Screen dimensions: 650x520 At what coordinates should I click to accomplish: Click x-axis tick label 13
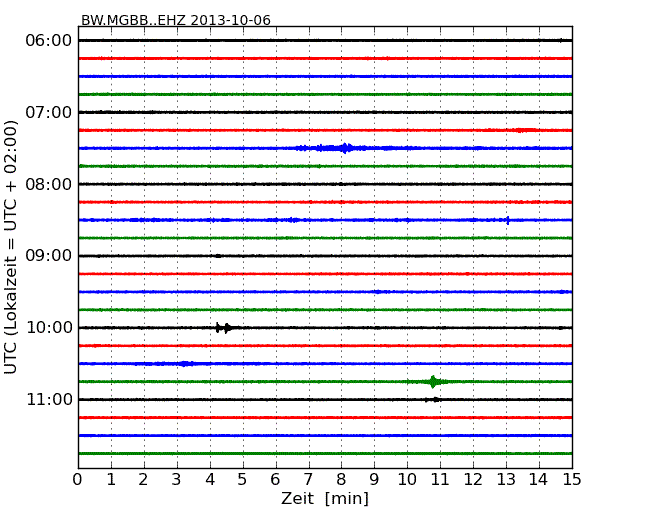[506, 479]
